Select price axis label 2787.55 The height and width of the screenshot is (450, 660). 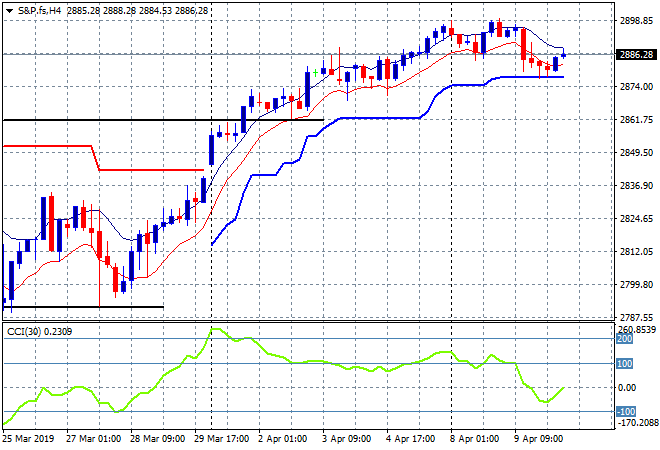click(x=636, y=317)
